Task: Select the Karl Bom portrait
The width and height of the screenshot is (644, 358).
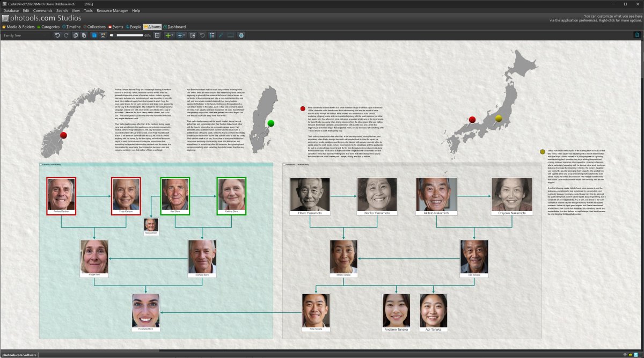Action: pos(175,196)
